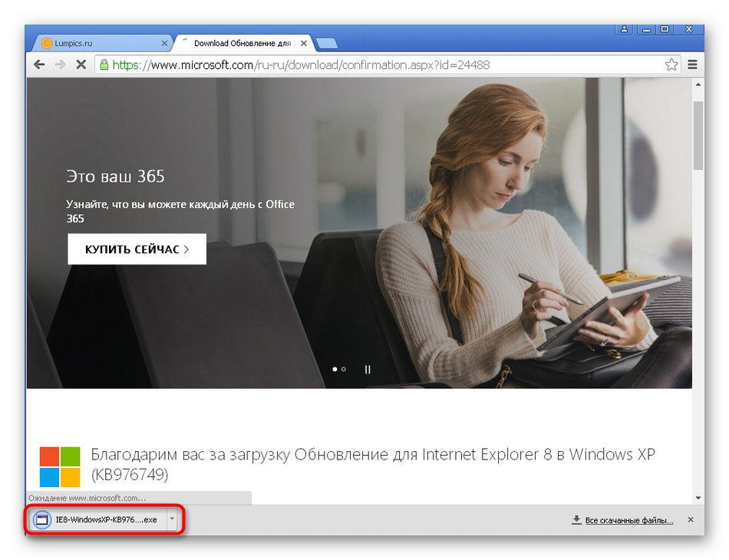Click the address bar URL field
The height and width of the screenshot is (560, 729).
tap(388, 64)
